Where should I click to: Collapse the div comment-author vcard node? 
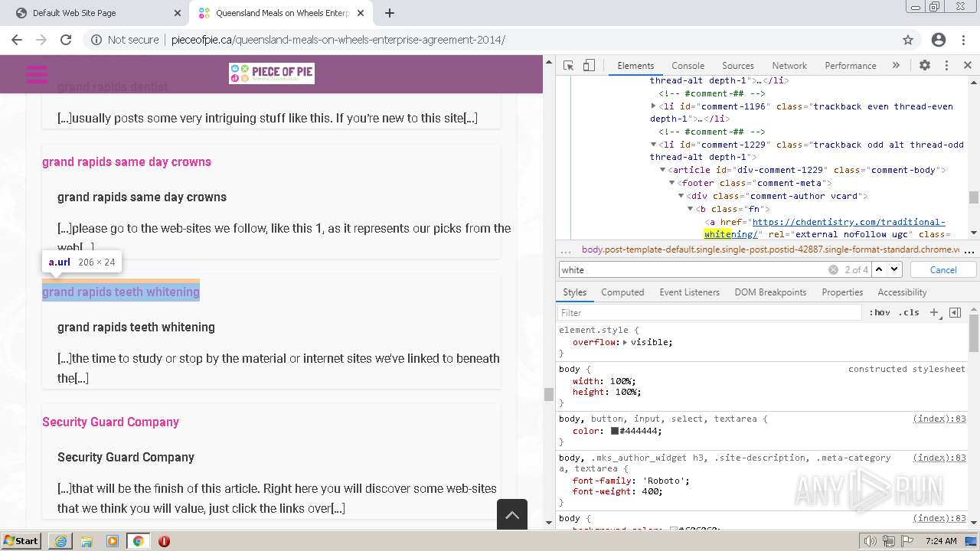pyautogui.click(x=681, y=196)
